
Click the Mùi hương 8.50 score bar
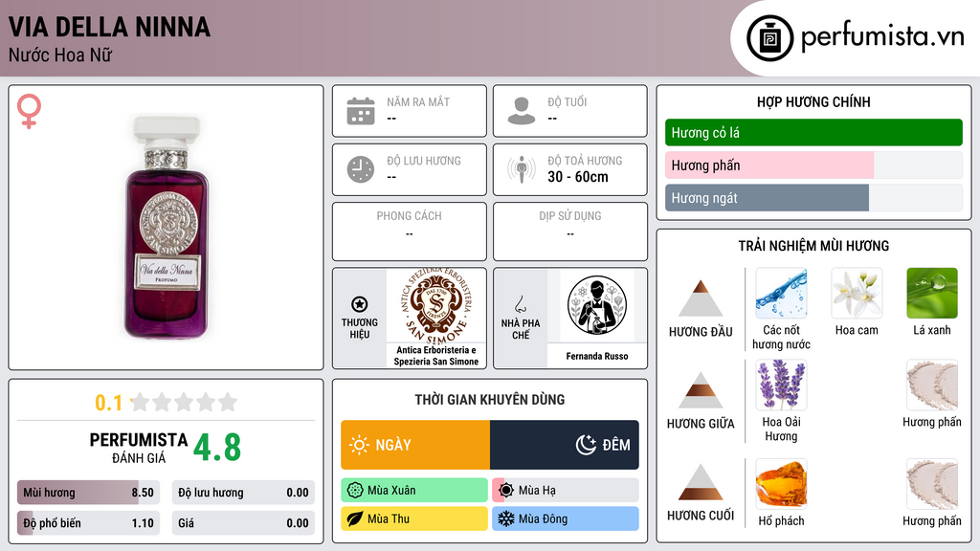tap(89, 493)
